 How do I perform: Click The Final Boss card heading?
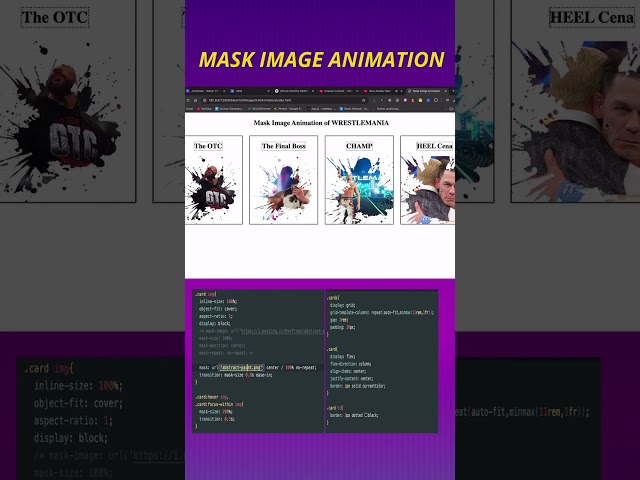coord(284,146)
